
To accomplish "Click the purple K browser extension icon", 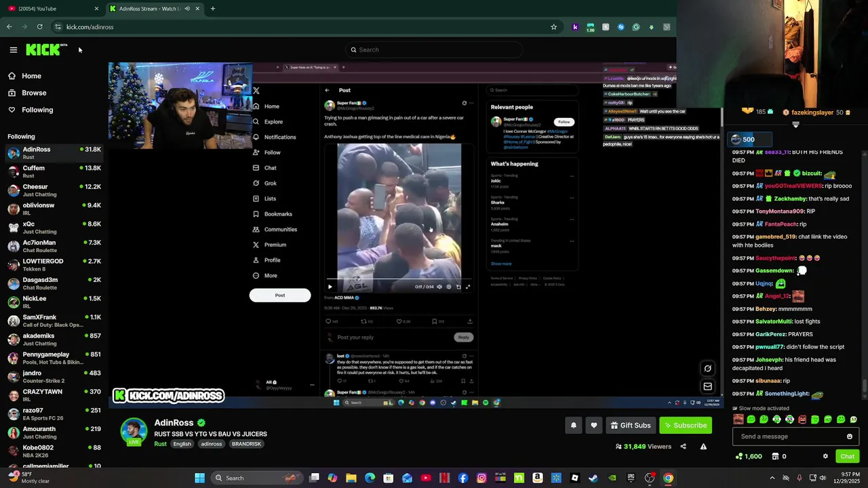I will 575,27.
